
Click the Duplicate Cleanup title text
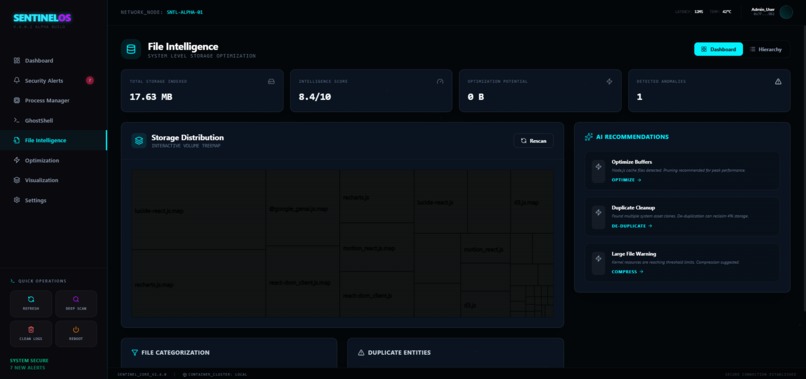point(633,208)
